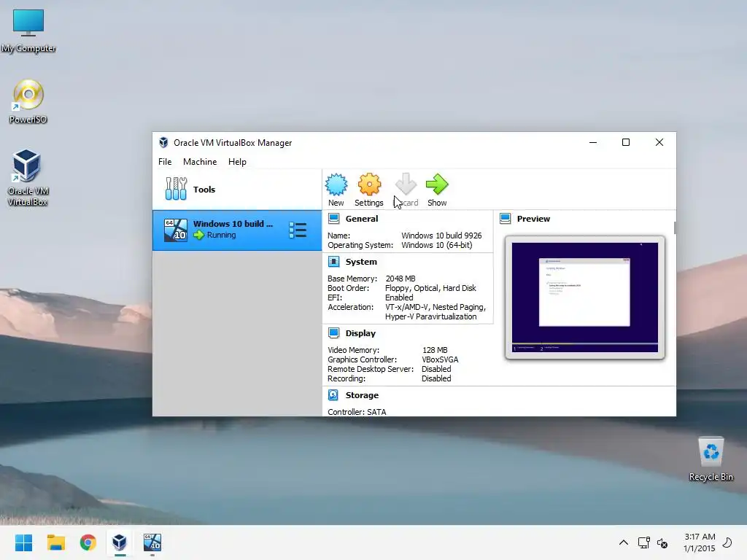Click the Discard toolbar arrow
Screen dimensions: 747x560
pos(406,184)
